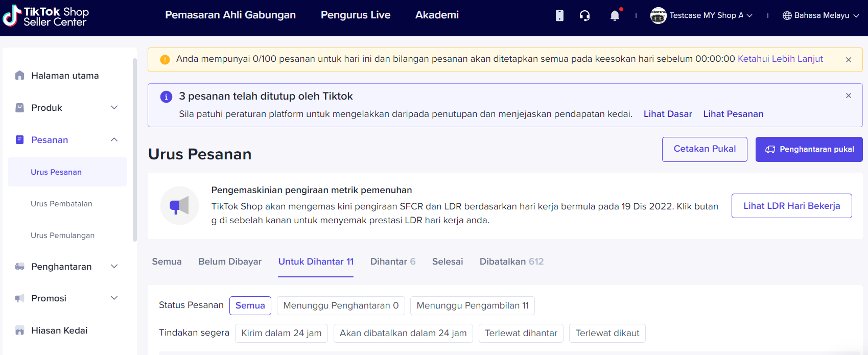Click the globe language icon
Viewport: 868px width, 355px height.
[x=787, y=16]
